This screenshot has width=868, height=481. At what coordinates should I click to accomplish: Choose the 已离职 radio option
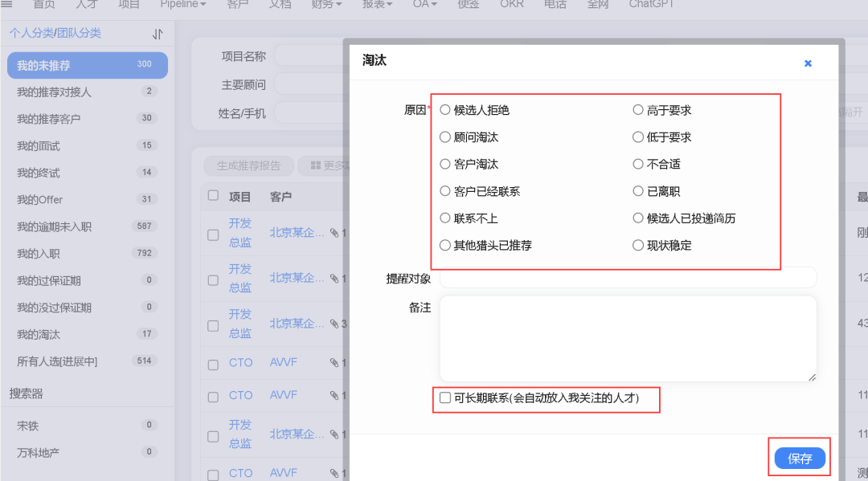point(638,191)
